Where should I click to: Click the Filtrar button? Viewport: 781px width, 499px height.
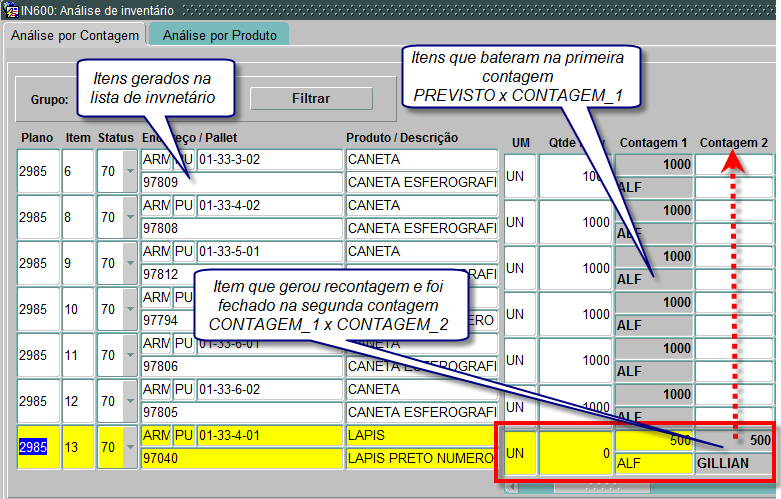311,98
